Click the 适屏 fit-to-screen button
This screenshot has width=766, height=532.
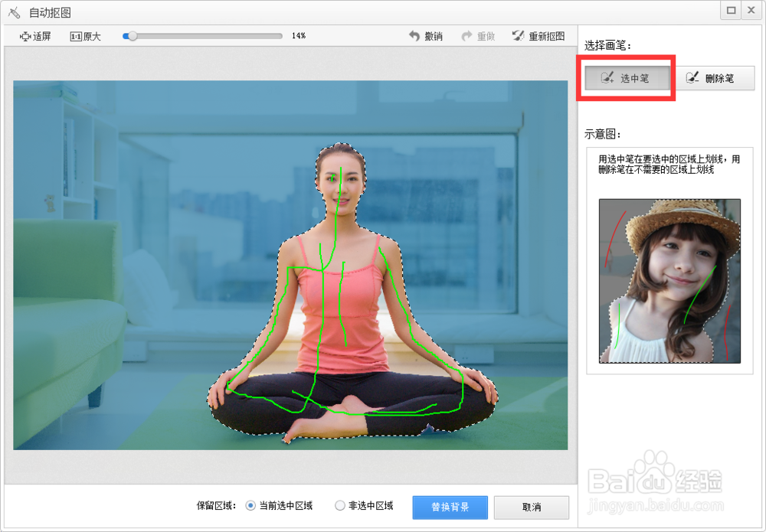point(35,36)
